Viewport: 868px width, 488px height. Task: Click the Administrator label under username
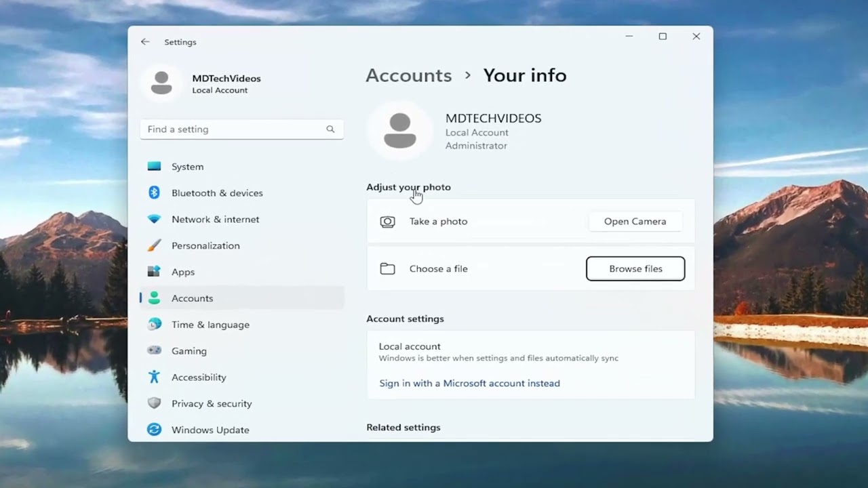coord(476,146)
